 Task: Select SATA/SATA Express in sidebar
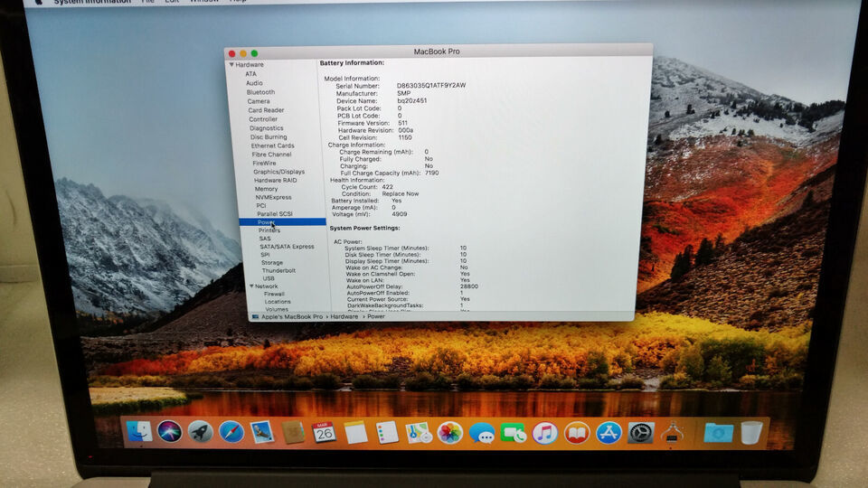coord(287,246)
